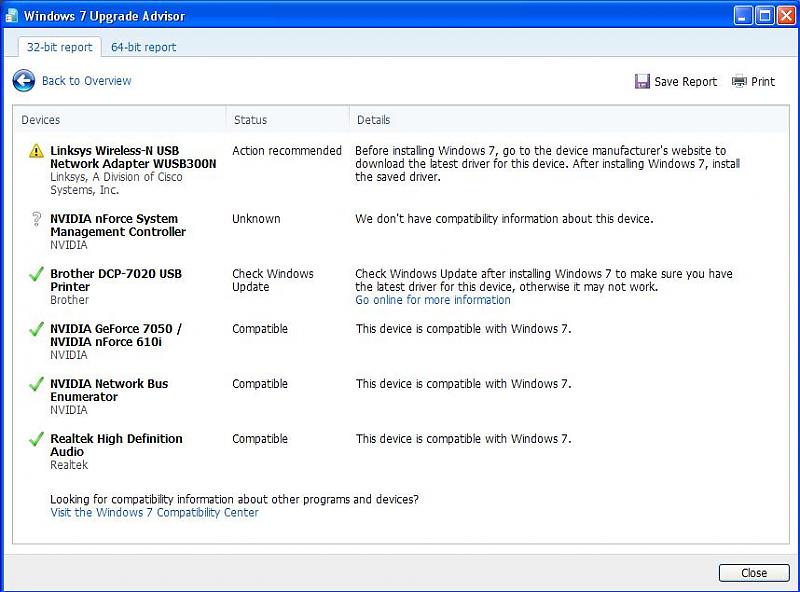Select NVIDIA GeForce 7050 / nForce 610i name

tap(116, 335)
